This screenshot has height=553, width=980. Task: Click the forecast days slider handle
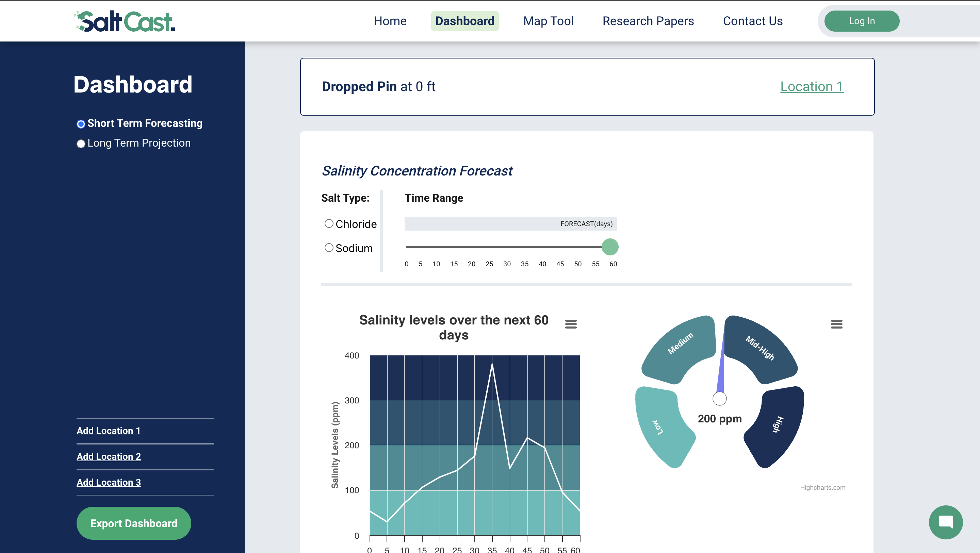tap(610, 247)
